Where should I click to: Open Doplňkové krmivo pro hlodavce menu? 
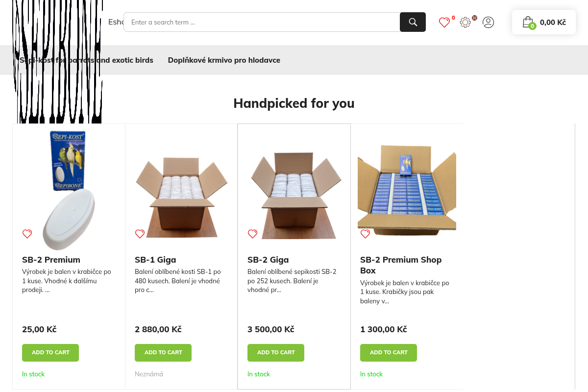click(x=224, y=60)
